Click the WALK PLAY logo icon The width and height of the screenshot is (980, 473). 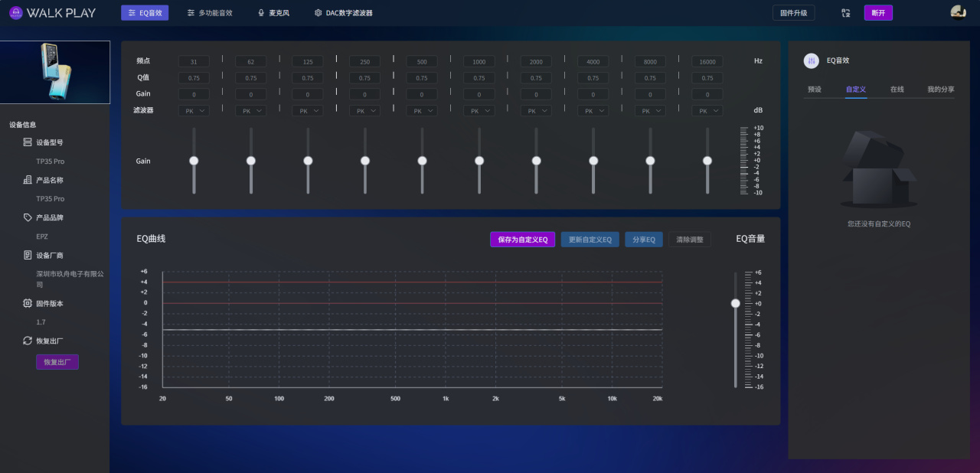(16, 12)
